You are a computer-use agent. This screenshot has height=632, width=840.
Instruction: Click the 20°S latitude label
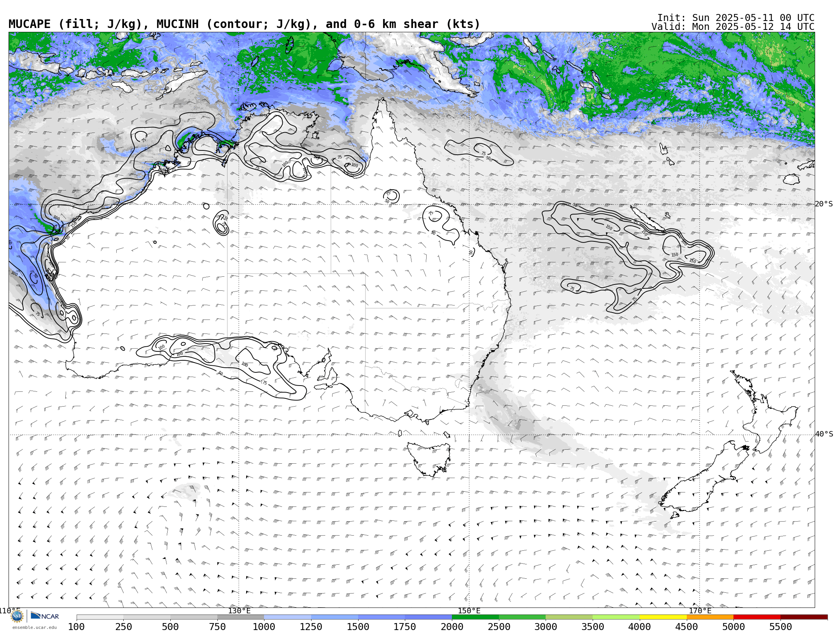pos(824,204)
